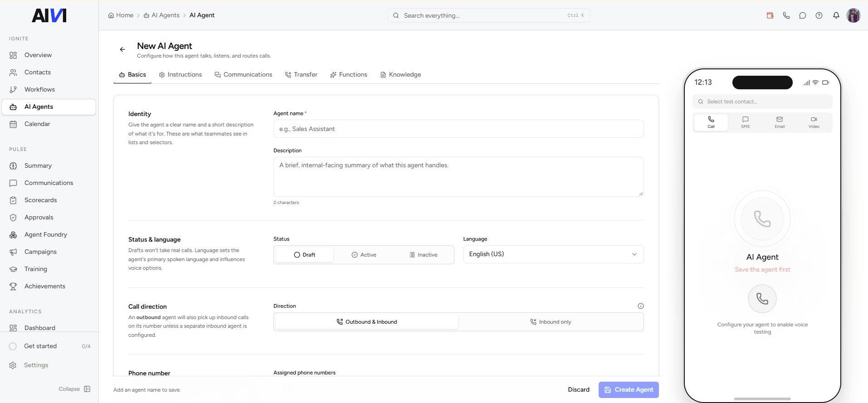Image resolution: width=868 pixels, height=403 pixels.
Task: Click the back arrow beside New AI Agent
Action: click(x=122, y=49)
